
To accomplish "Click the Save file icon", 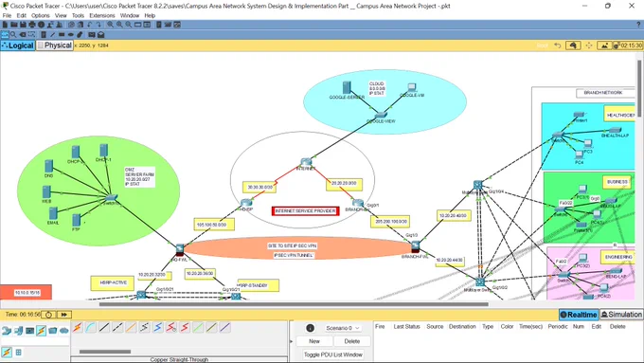I will (x=23, y=25).
